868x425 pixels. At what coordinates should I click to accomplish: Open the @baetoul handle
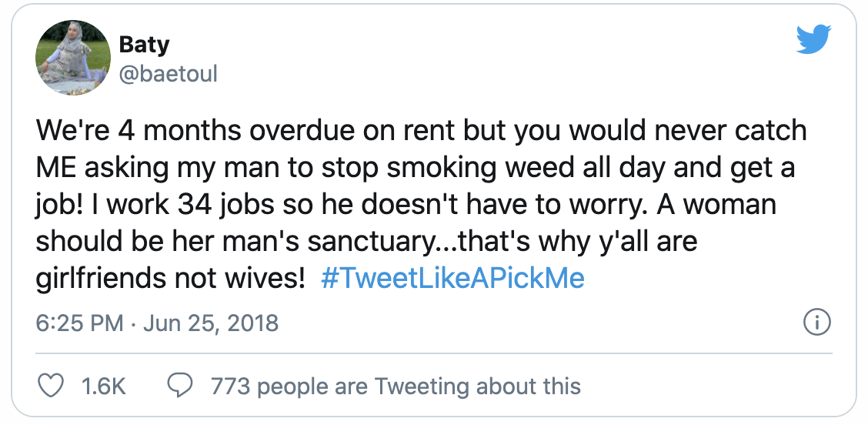coord(168,73)
